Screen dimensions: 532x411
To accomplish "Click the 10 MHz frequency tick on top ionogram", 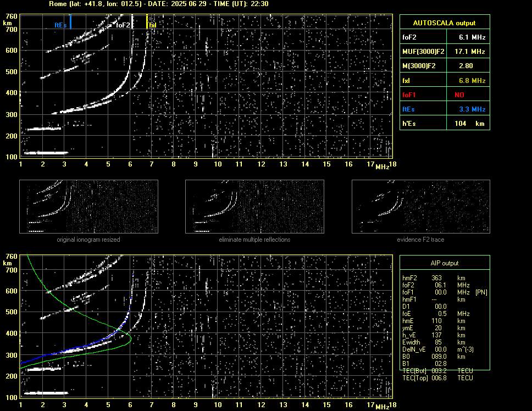I will 218,164.
